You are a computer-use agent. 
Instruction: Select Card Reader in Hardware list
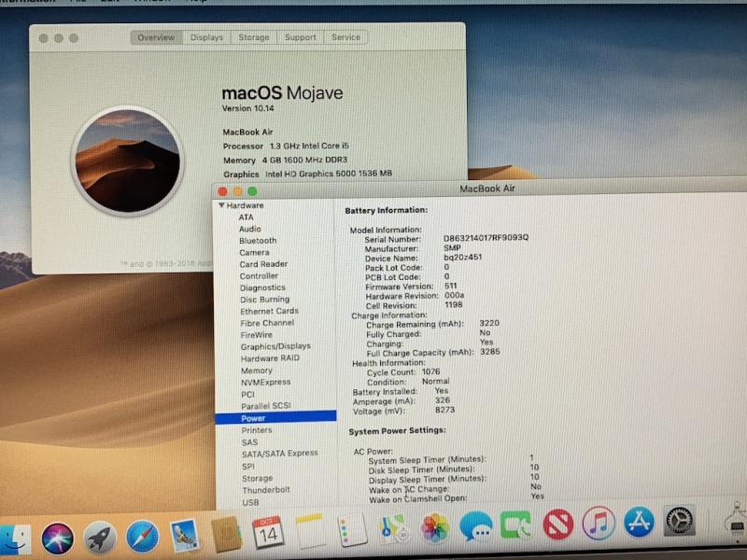click(x=263, y=264)
